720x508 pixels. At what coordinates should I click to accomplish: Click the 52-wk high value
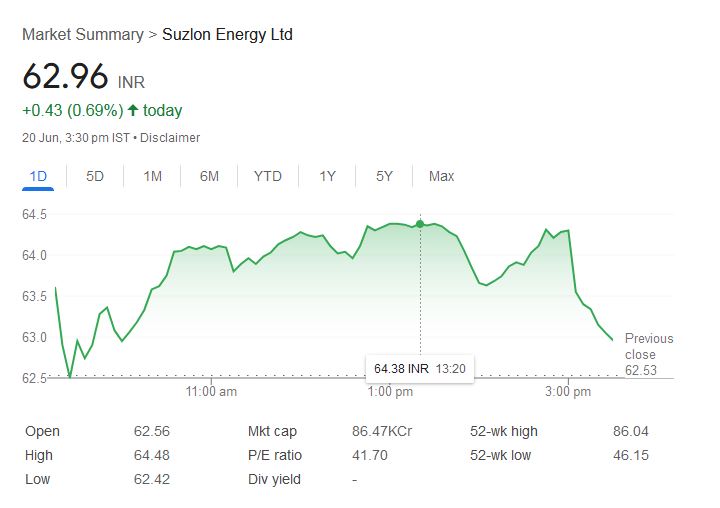630,432
